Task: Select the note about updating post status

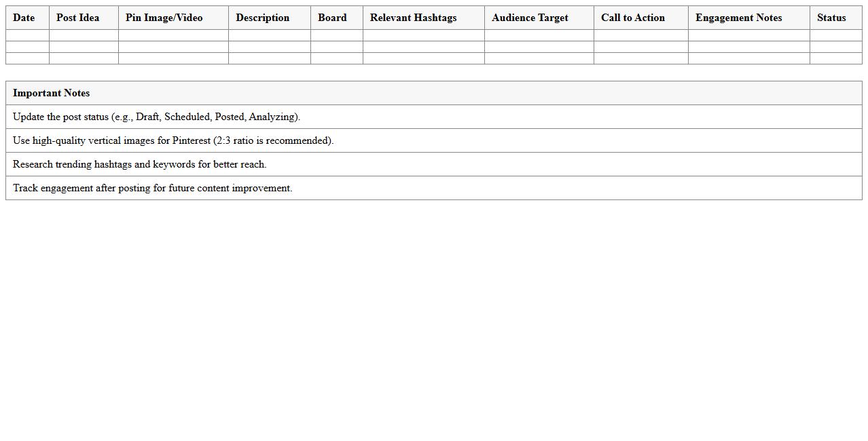Action: (156, 117)
